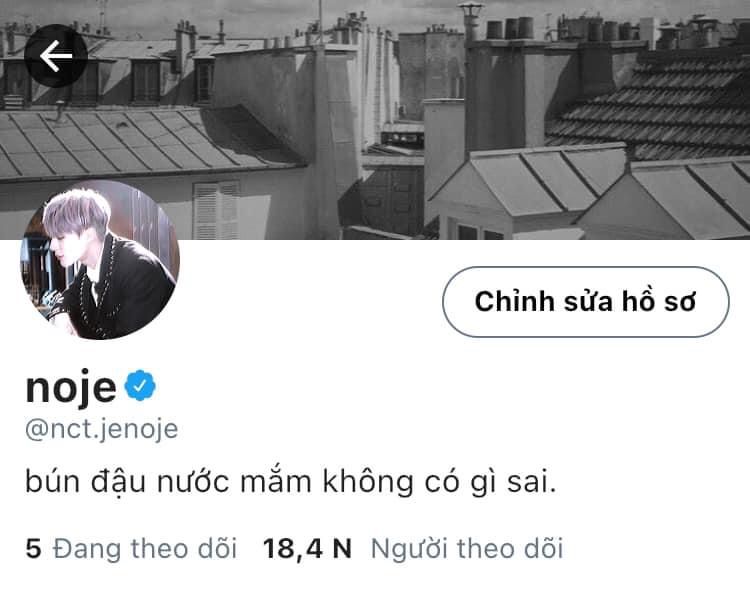750x592 pixels.
Task: Click the Chỉnh sửa hồ sơ button
Action: [585, 302]
